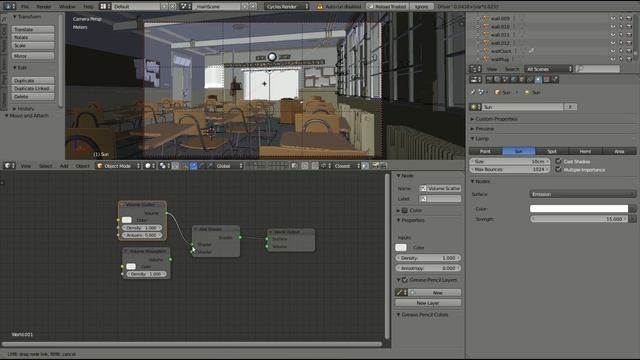Click the pin context icon in properties

(473, 93)
